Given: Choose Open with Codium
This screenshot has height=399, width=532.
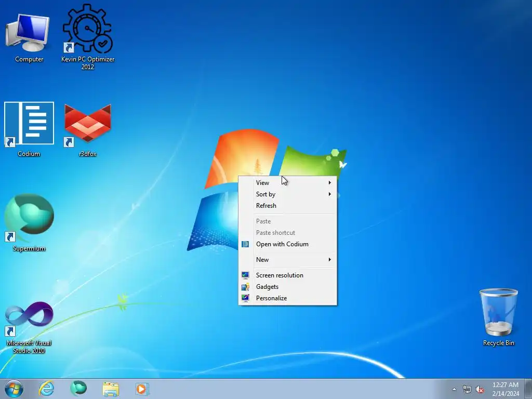Looking at the screenshot, I should (288, 244).
